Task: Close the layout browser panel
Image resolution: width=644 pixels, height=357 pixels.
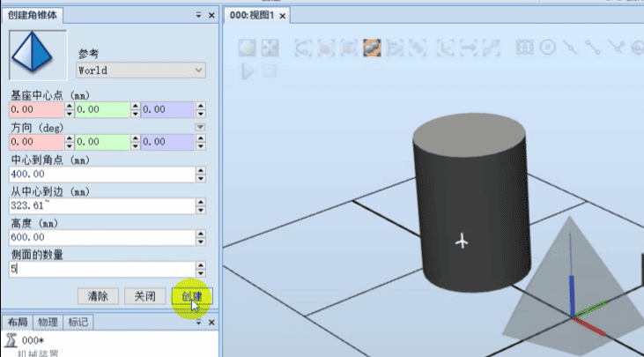Action: [211, 323]
